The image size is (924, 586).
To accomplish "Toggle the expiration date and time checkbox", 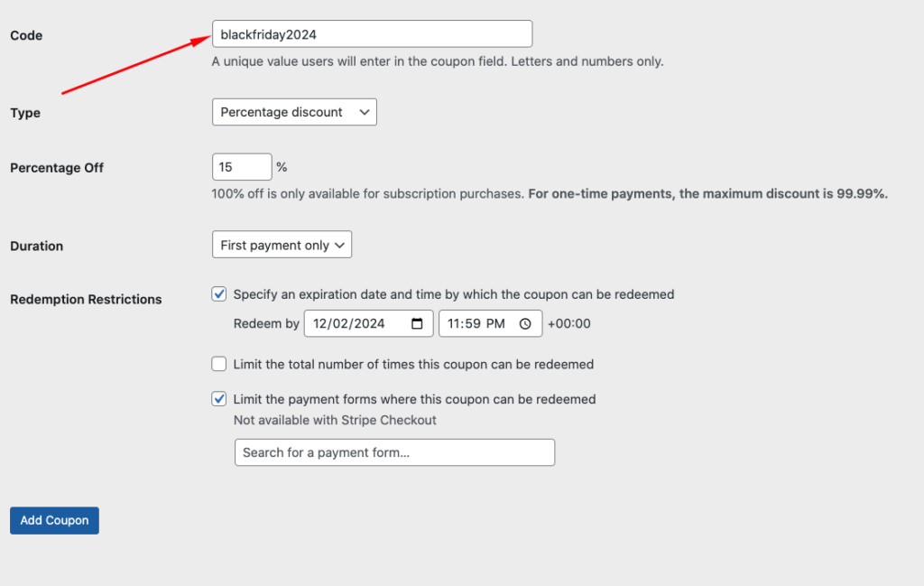I will point(219,294).
